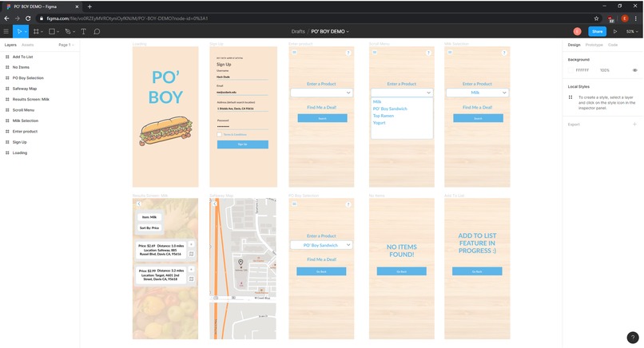Screen dimensions: 644x348
Task: Select the Comment tool
Action: coord(97,31)
